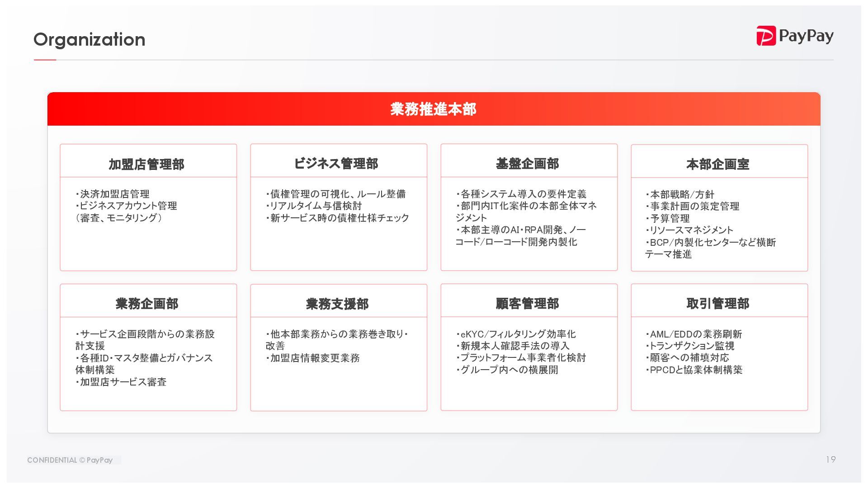Select the 取引管理部 heading
868x488 pixels.
coord(717,304)
